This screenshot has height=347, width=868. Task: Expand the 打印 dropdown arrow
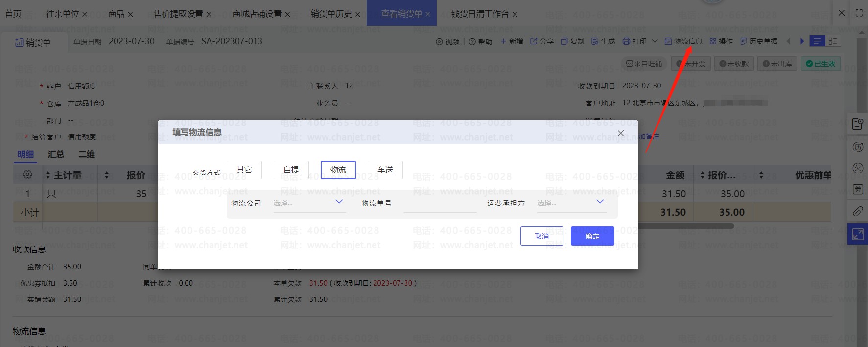(655, 42)
